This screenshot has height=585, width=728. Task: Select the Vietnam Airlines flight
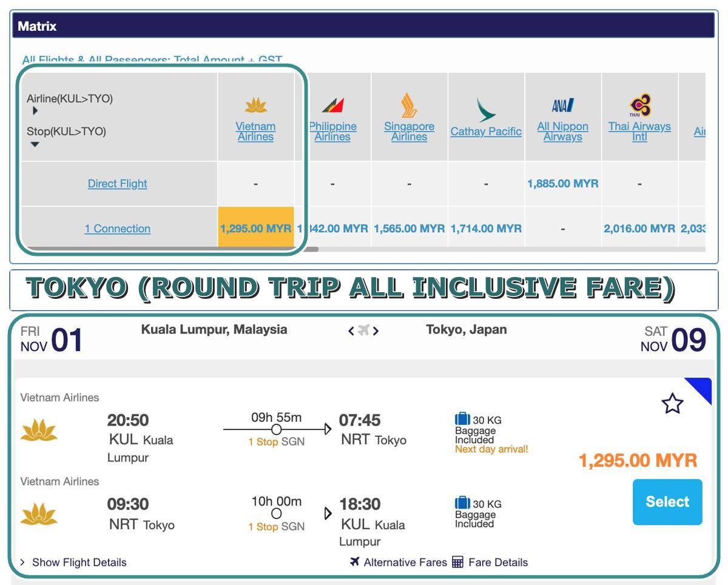click(667, 502)
